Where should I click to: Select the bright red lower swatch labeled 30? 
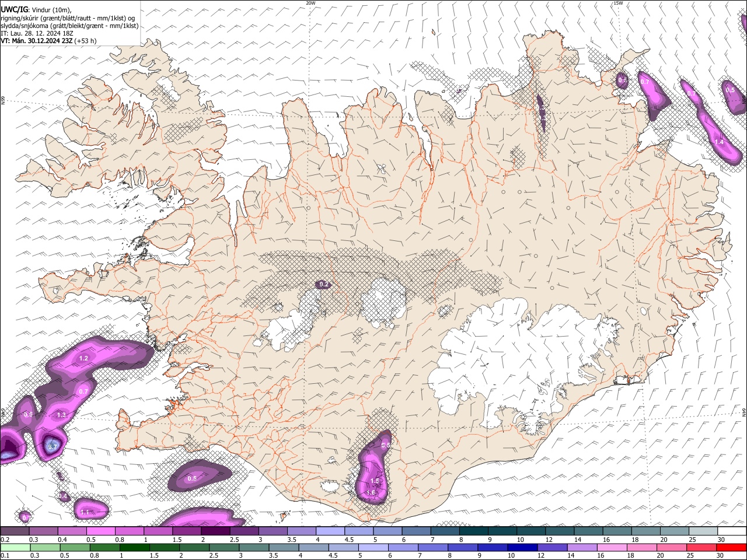731,547
